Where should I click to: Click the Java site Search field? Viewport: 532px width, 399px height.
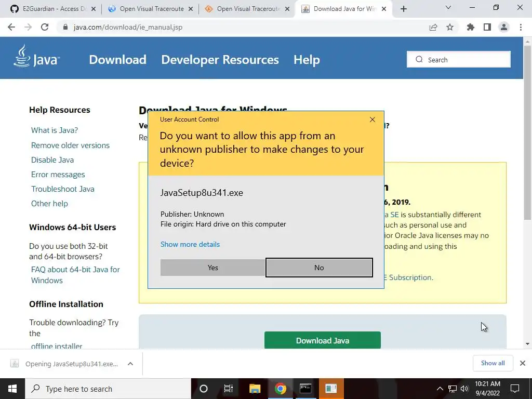459,59
